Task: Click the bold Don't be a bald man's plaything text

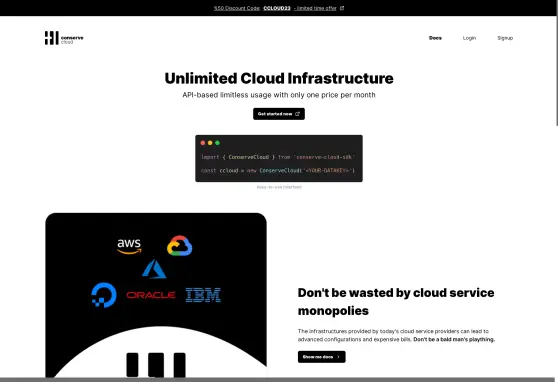Action: tap(454, 339)
